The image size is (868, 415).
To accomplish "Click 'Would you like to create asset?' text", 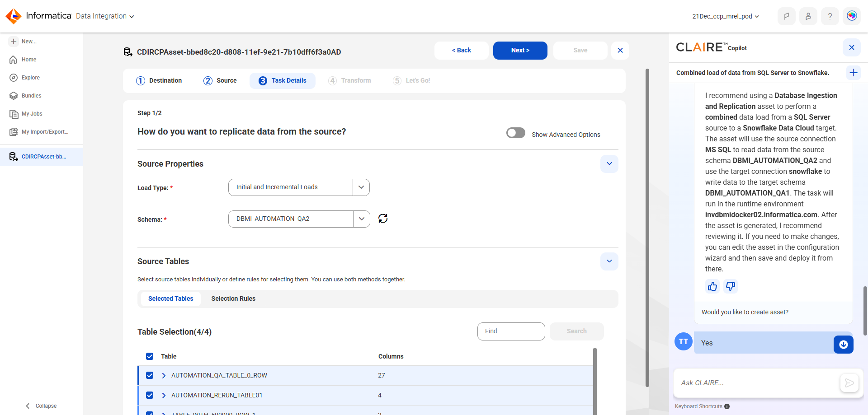I will tap(745, 312).
